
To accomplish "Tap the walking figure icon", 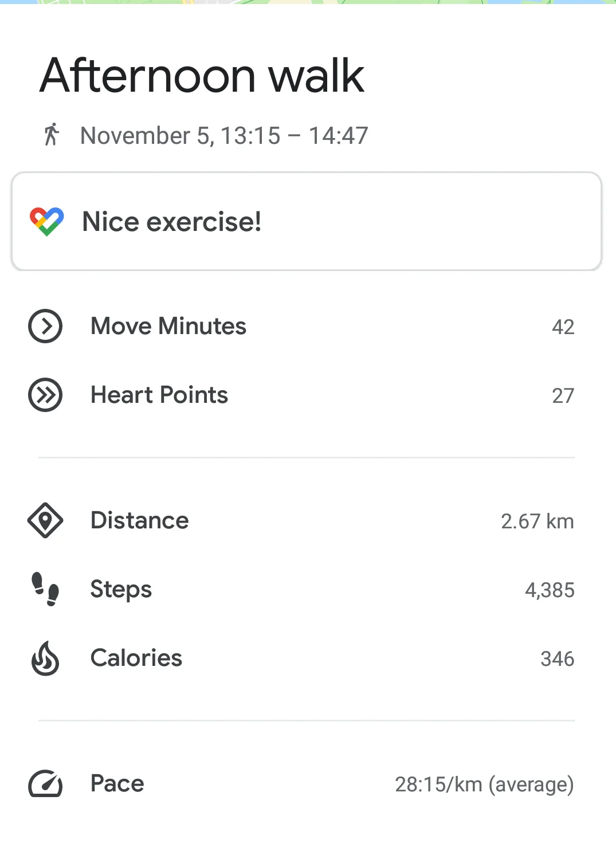I will pos(51,135).
